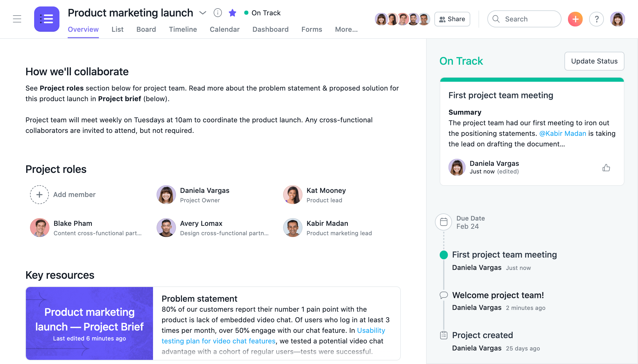Click the Board tab
This screenshot has height=364, width=638.
(x=146, y=29)
